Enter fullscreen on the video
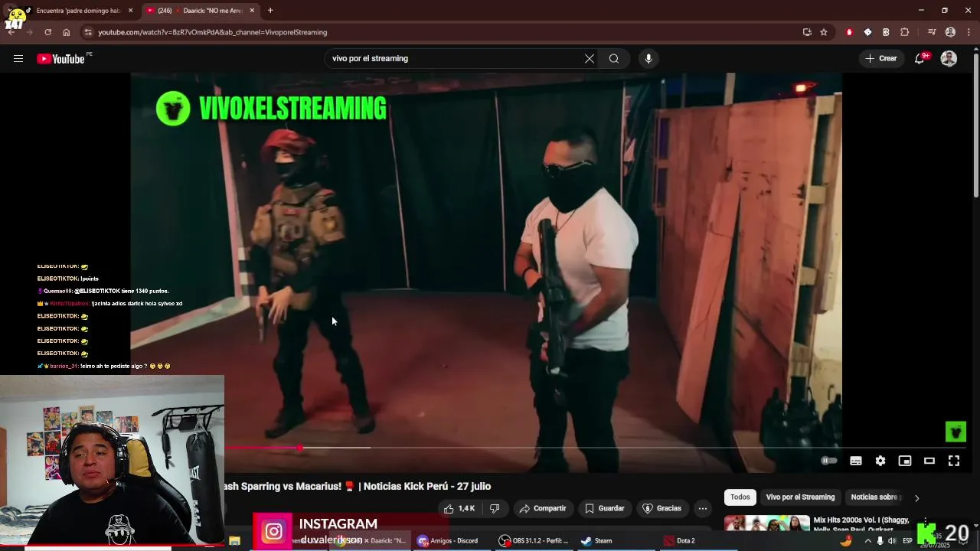The width and height of the screenshot is (980, 551). point(954,461)
